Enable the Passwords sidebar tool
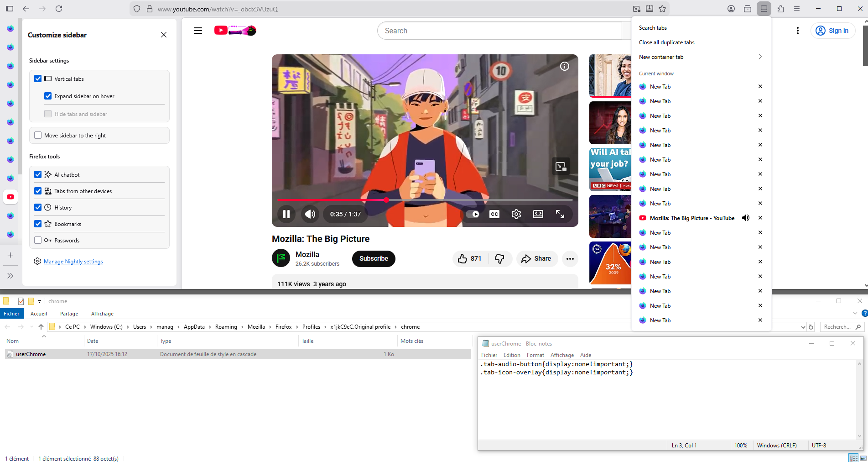The width and height of the screenshot is (868, 462). tap(38, 241)
